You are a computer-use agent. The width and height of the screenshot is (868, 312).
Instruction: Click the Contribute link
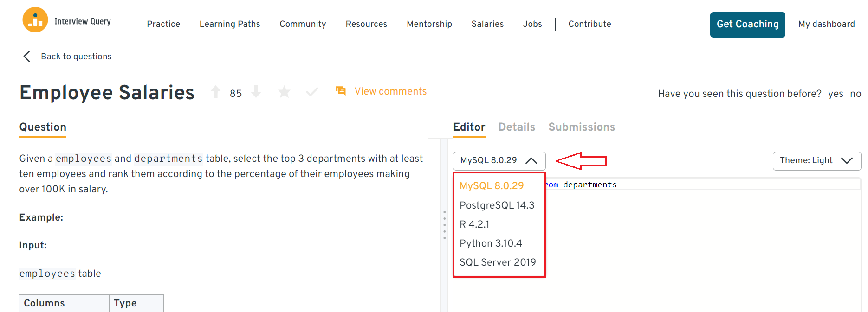click(589, 24)
